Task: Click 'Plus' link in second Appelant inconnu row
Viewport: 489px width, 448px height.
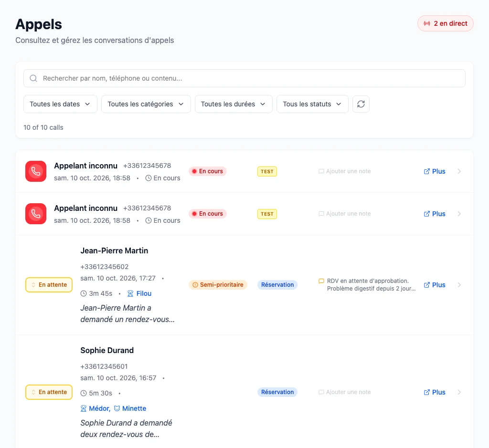Action: click(x=435, y=214)
